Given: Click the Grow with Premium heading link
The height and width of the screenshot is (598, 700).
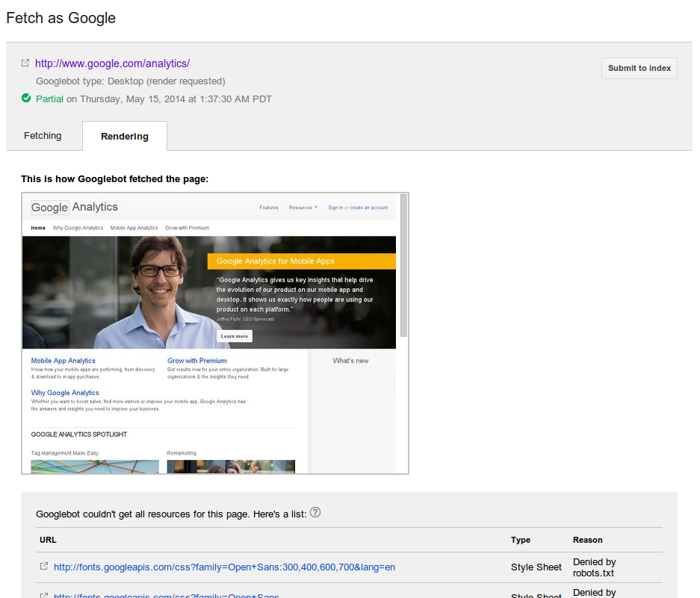Looking at the screenshot, I should [x=197, y=361].
